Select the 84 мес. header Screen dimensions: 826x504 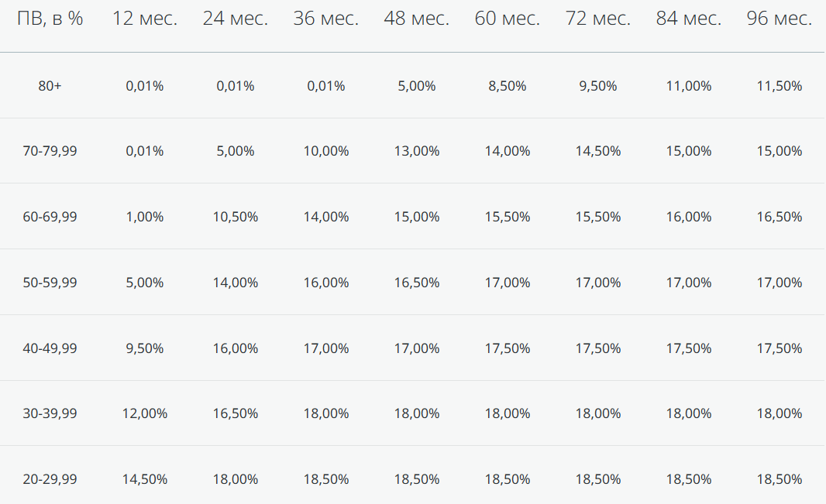tap(689, 19)
